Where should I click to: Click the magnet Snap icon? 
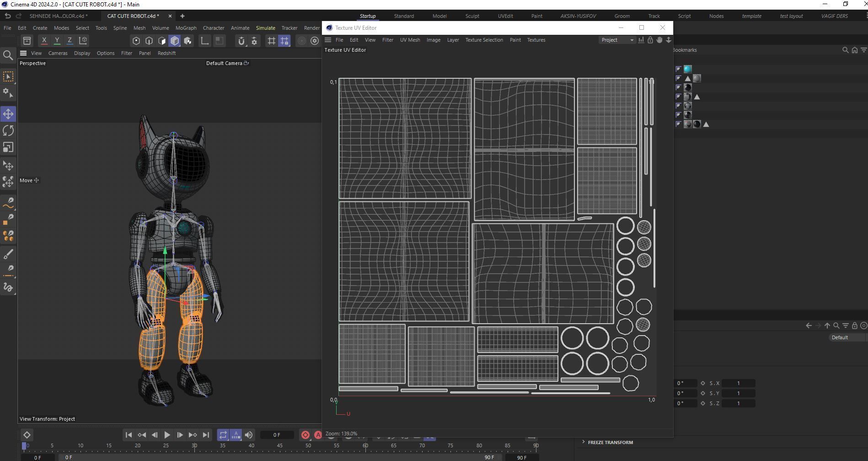[x=241, y=41]
